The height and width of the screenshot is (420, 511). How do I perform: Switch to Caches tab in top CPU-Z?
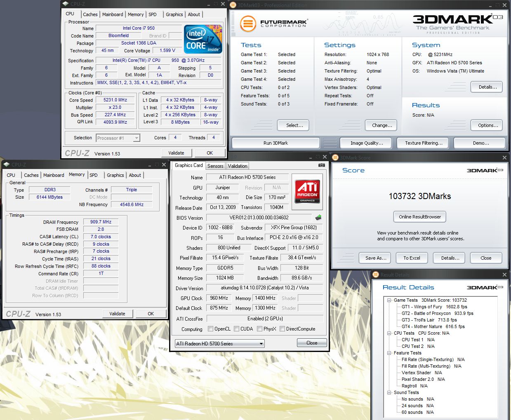(x=90, y=14)
